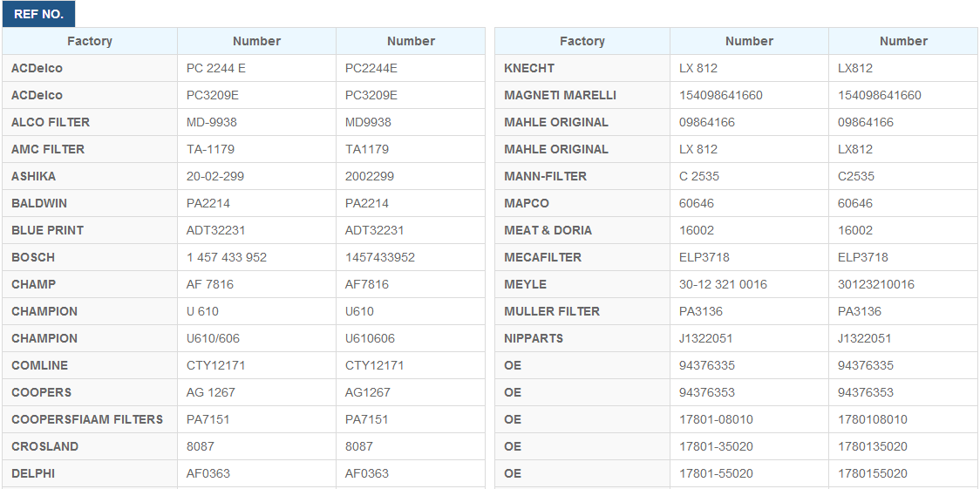Screen dimensions: 980x489
Task: Click the CROSLAND number 8087
Action: (x=201, y=446)
